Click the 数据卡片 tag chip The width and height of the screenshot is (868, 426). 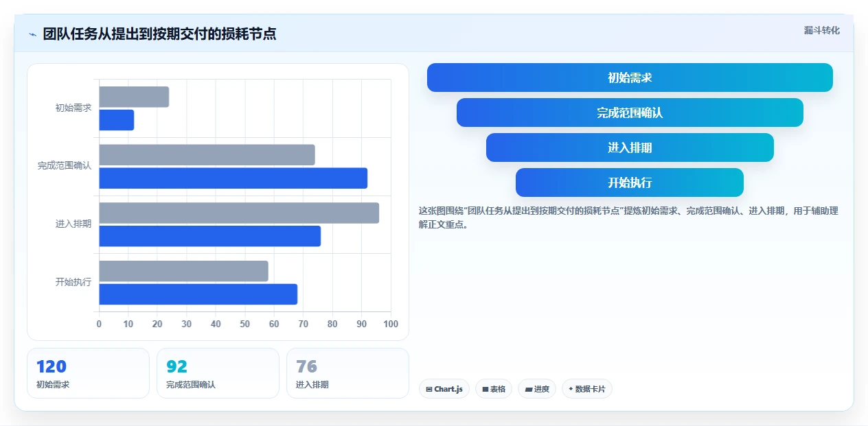[587, 389]
